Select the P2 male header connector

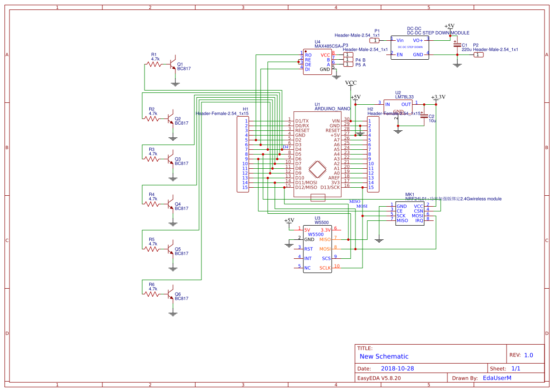[479, 55]
